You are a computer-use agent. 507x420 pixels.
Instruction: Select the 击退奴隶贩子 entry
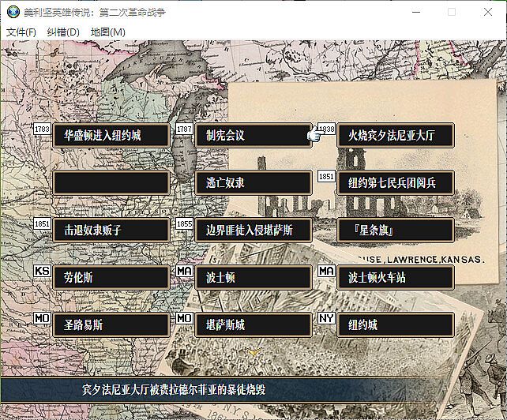(x=111, y=230)
